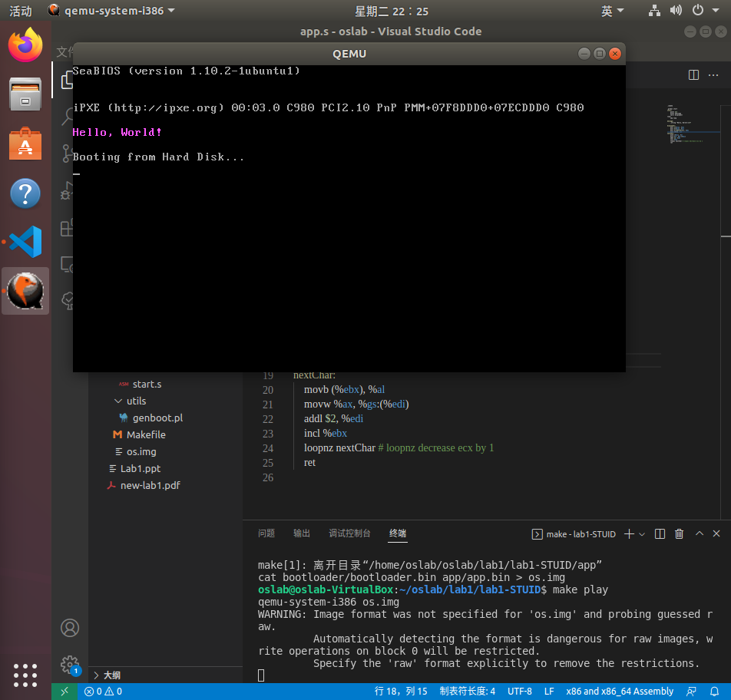Maximize the terminal panel size
Image resolution: width=731 pixels, height=700 pixels.
699,533
